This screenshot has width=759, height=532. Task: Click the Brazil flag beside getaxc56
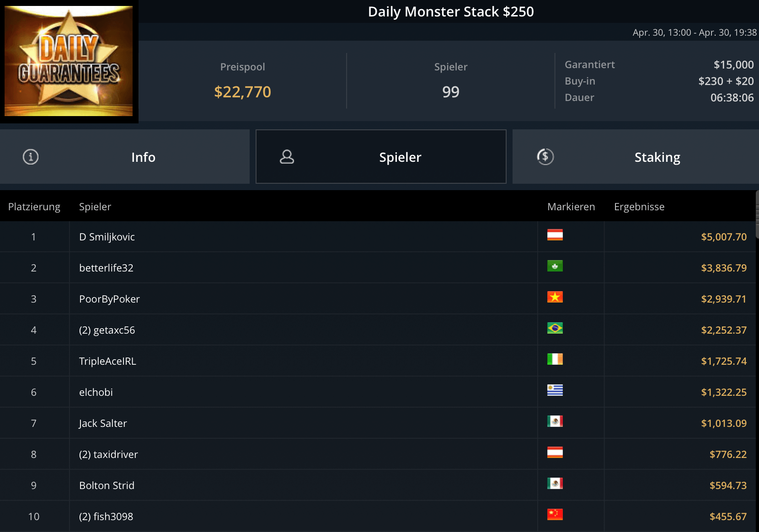tap(555, 328)
